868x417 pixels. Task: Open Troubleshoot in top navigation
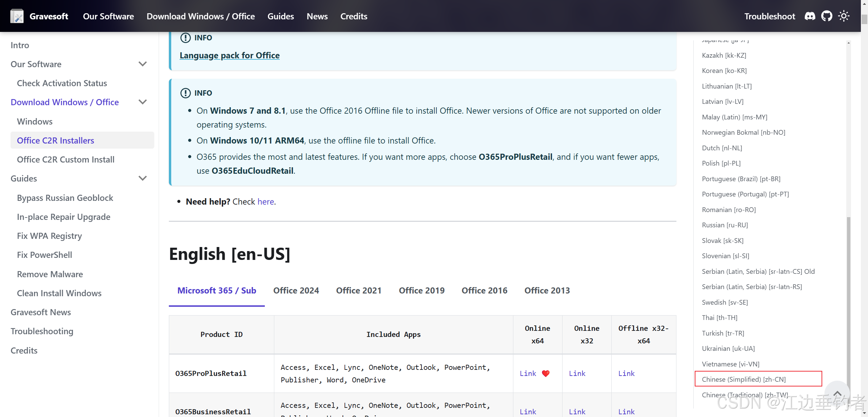click(770, 16)
